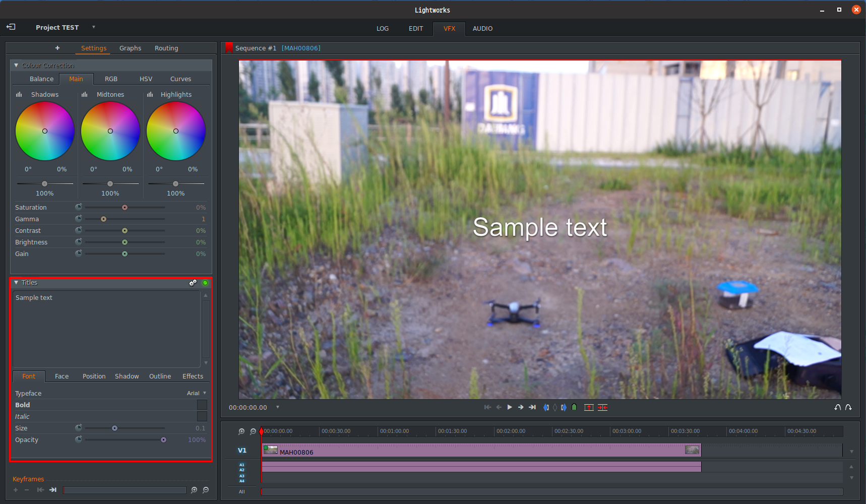The height and width of the screenshot is (504, 866).
Task: Switch to the EDIT tab
Action: 416,29
